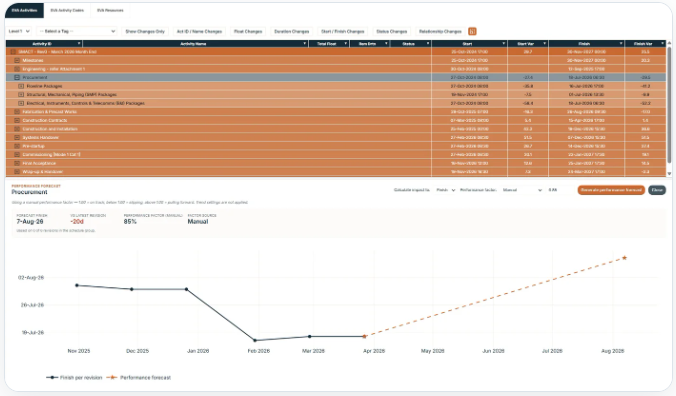Open Calculate impact to Finish dropdown
This screenshot has width=676, height=396.
click(446, 190)
